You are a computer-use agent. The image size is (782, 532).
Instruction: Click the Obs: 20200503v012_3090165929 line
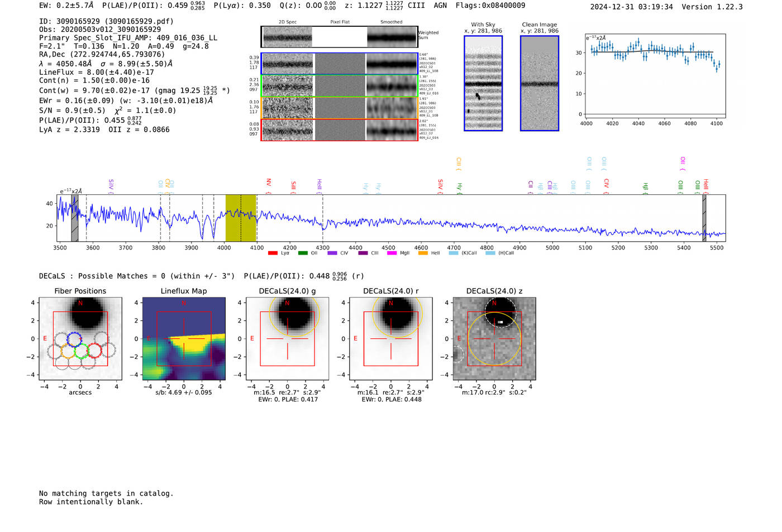pyautogui.click(x=100, y=29)
